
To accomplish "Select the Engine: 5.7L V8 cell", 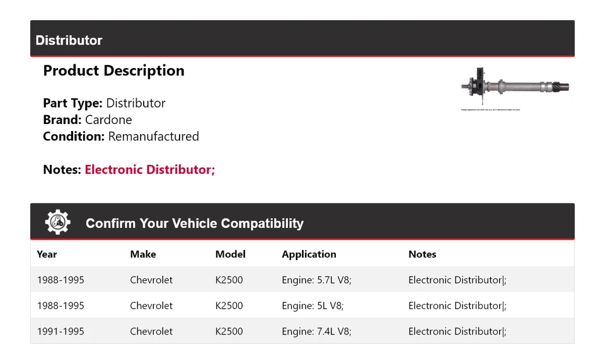I will (316, 280).
